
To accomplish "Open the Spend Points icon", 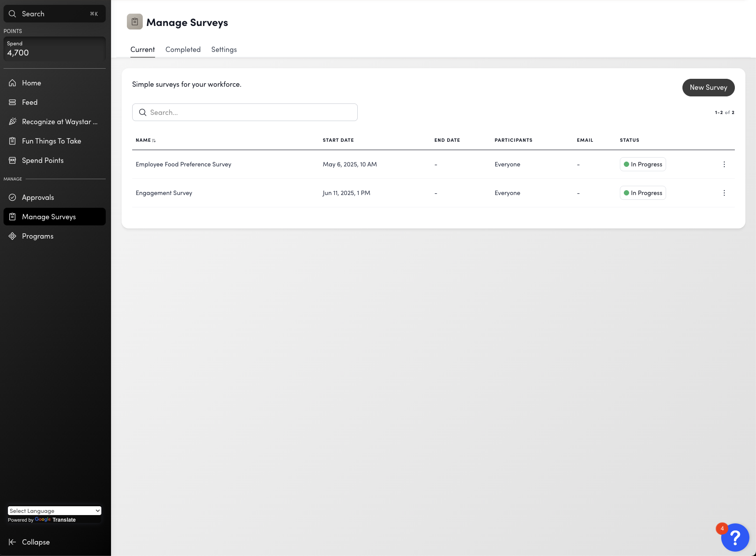I will 13,160.
